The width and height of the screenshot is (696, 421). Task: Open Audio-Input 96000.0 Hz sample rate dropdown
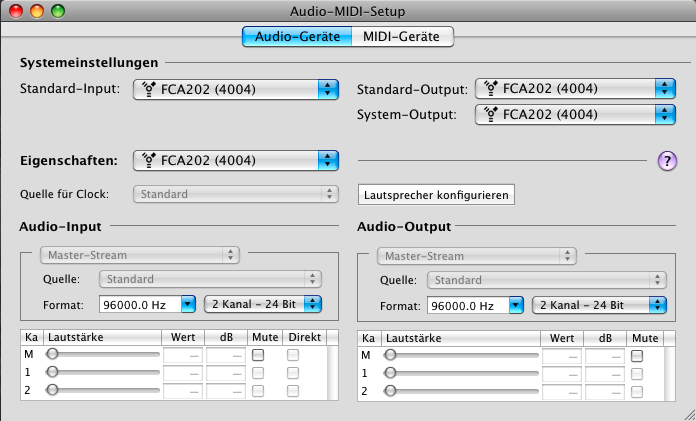pyautogui.click(x=147, y=305)
